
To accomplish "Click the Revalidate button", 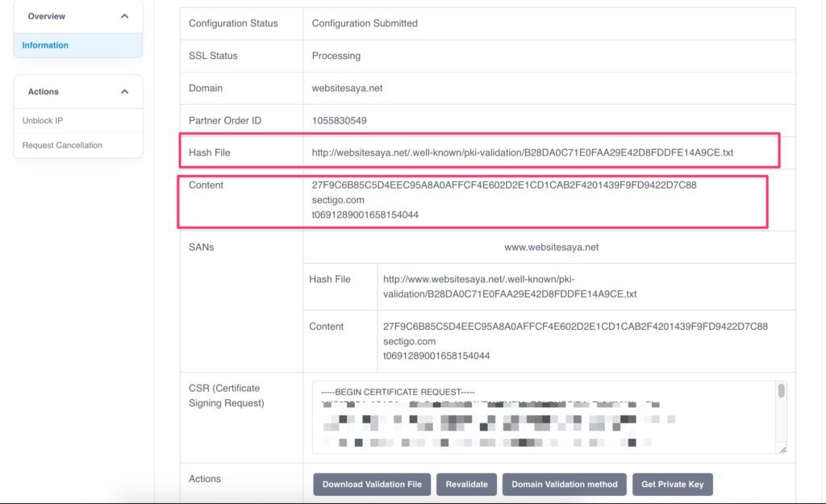I will [466, 485].
